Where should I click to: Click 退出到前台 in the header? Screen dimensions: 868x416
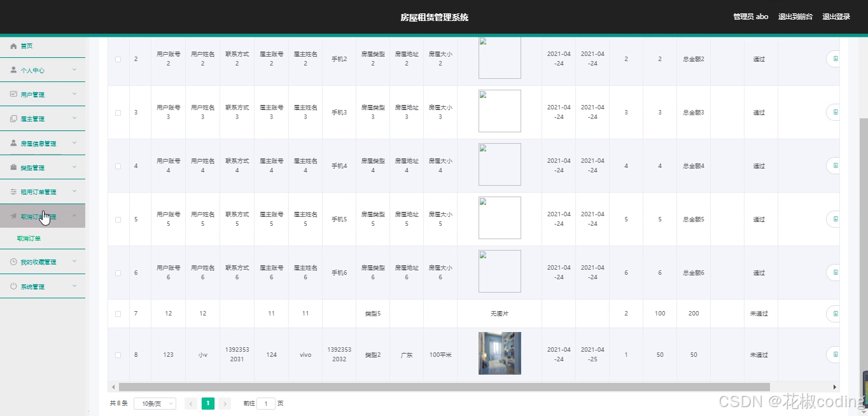pos(795,17)
